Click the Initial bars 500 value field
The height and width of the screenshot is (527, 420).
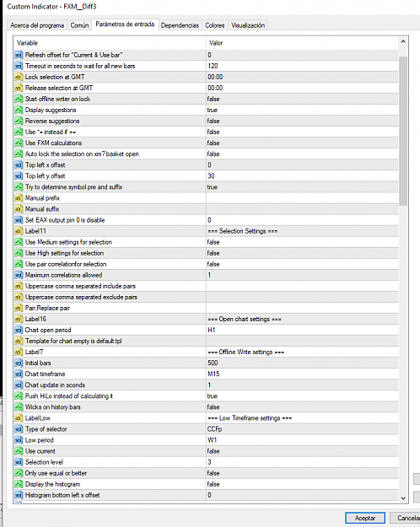tap(302, 363)
